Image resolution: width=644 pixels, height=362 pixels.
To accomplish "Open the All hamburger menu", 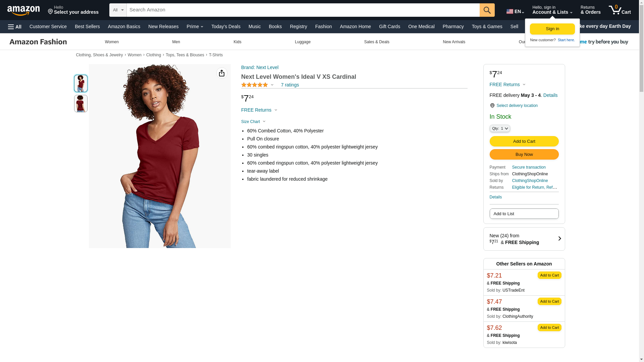I will (15, 27).
